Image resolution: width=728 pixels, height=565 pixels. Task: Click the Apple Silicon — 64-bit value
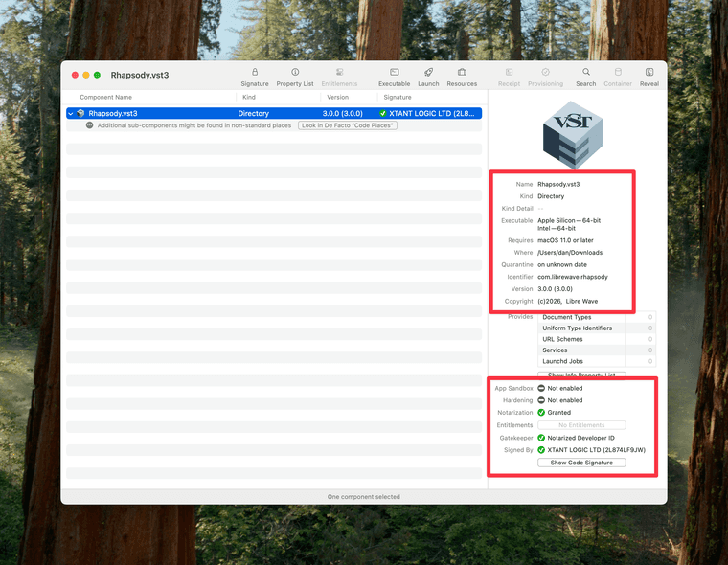click(x=569, y=220)
